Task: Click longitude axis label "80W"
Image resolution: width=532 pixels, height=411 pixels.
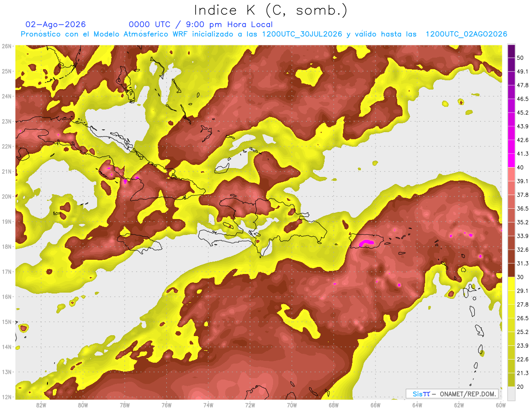Action: (83, 405)
